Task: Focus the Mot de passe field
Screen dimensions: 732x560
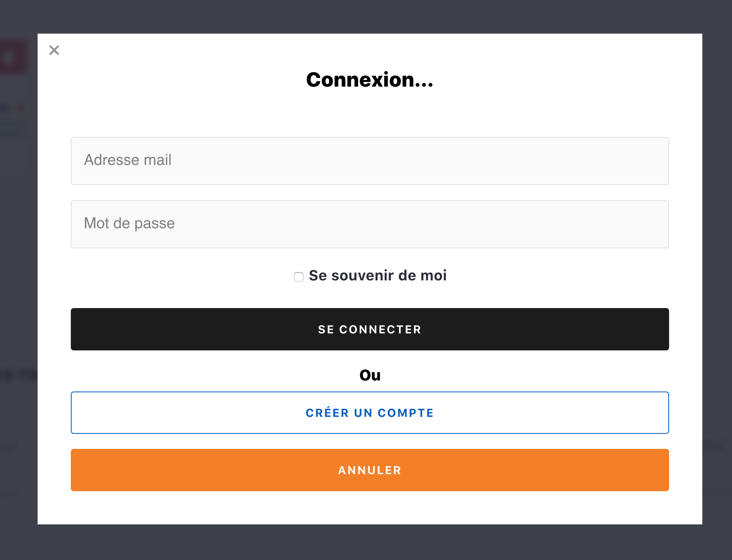Action: (370, 224)
